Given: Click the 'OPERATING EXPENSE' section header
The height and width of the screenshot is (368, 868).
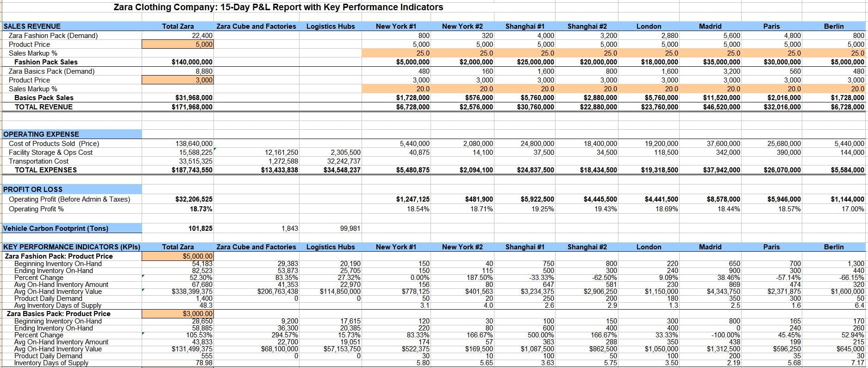Looking at the screenshot, I should tap(72, 134).
